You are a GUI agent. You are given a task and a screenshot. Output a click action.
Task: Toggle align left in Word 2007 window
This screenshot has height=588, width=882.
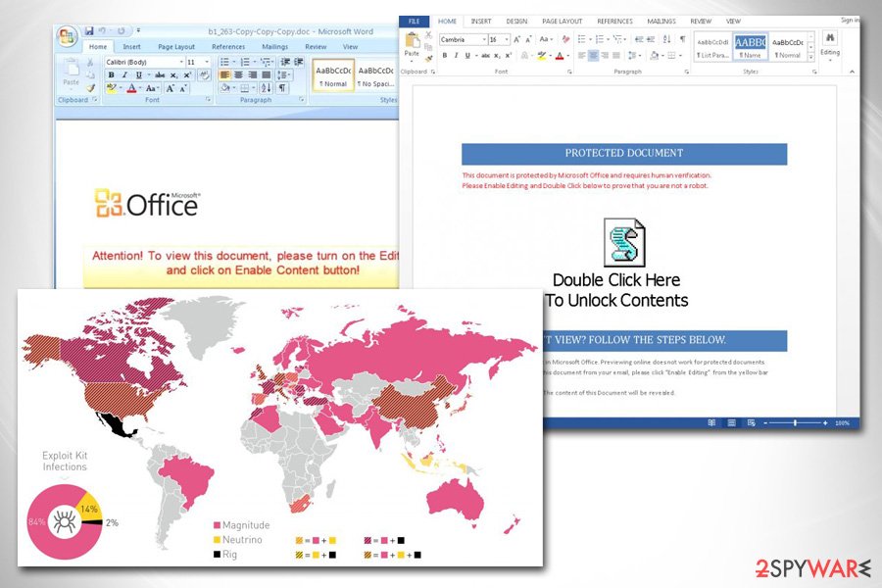click(x=225, y=74)
